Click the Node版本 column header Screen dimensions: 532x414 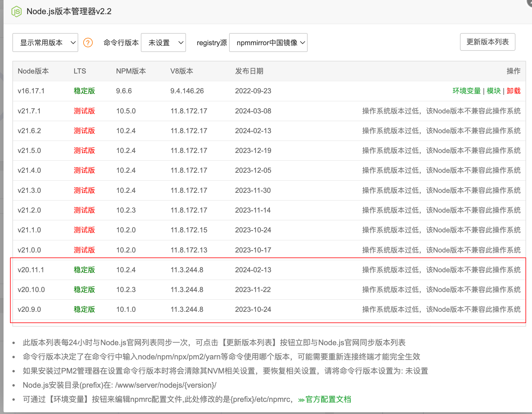[x=33, y=71]
